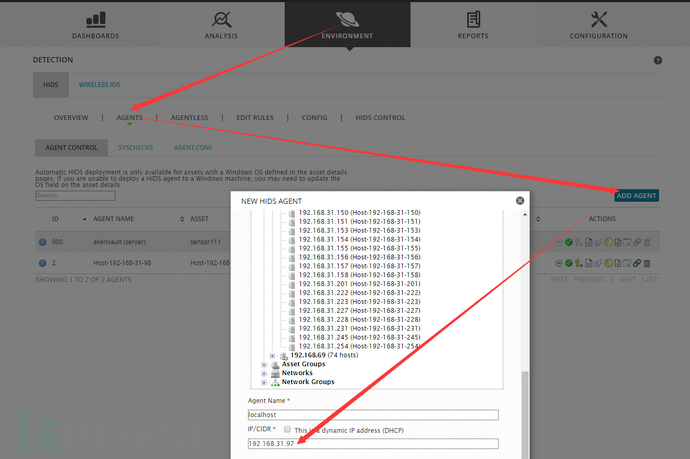The image size is (690, 459).
Task: Select host 192.168.31.228 in the tree
Action: pos(360,319)
